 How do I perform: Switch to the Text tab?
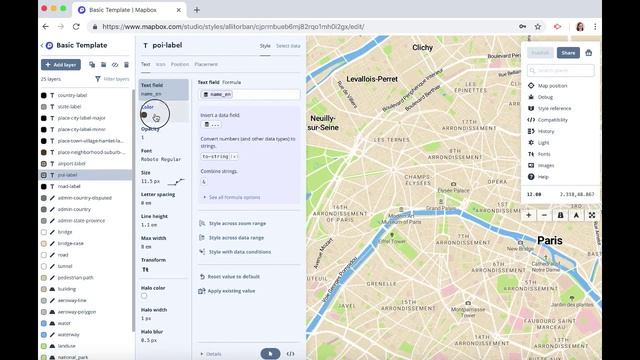[145, 64]
